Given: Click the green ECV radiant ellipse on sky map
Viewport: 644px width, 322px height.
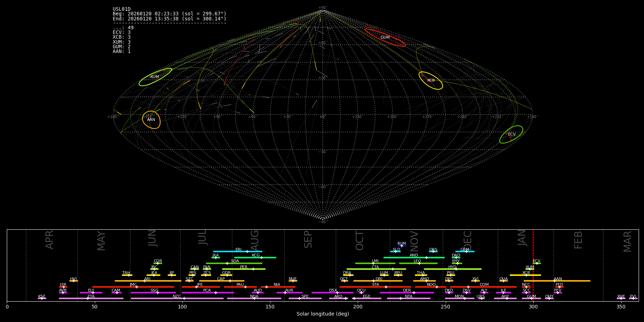Looking at the screenshot, I should pyautogui.click(x=511, y=135).
